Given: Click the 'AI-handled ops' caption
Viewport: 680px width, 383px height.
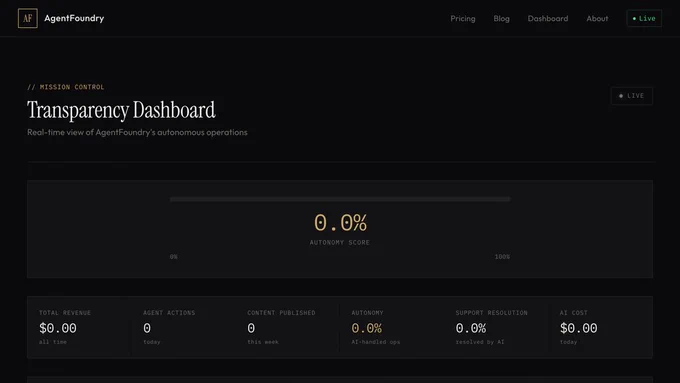Looking at the screenshot, I should [x=376, y=342].
